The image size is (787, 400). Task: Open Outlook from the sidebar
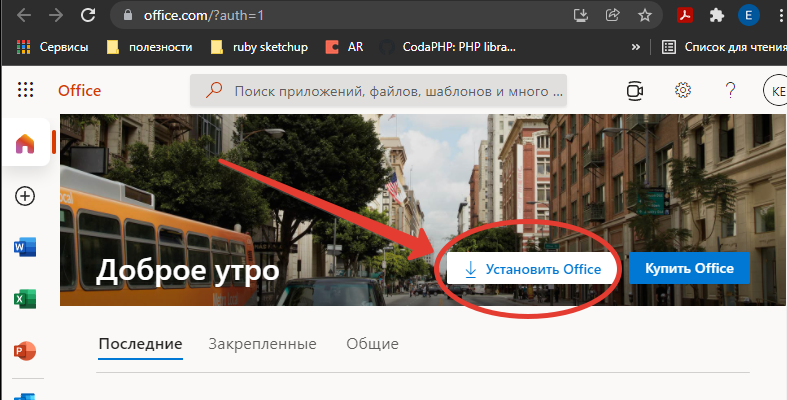25,396
